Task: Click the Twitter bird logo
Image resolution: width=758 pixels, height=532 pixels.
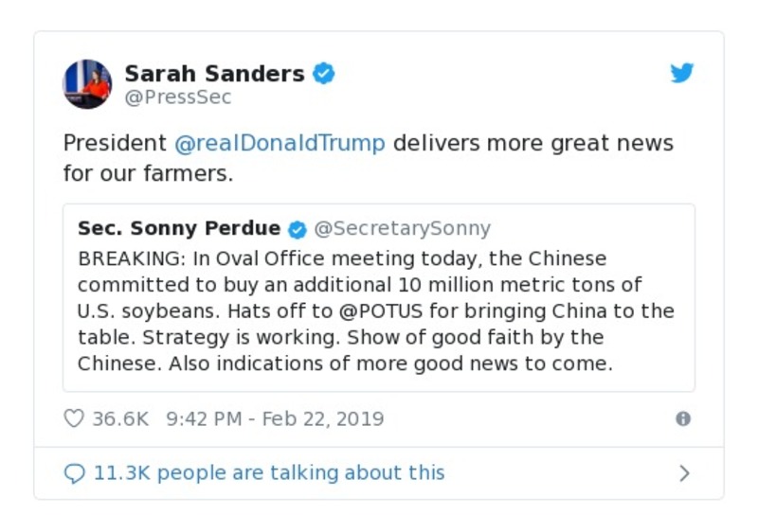Action: click(682, 74)
